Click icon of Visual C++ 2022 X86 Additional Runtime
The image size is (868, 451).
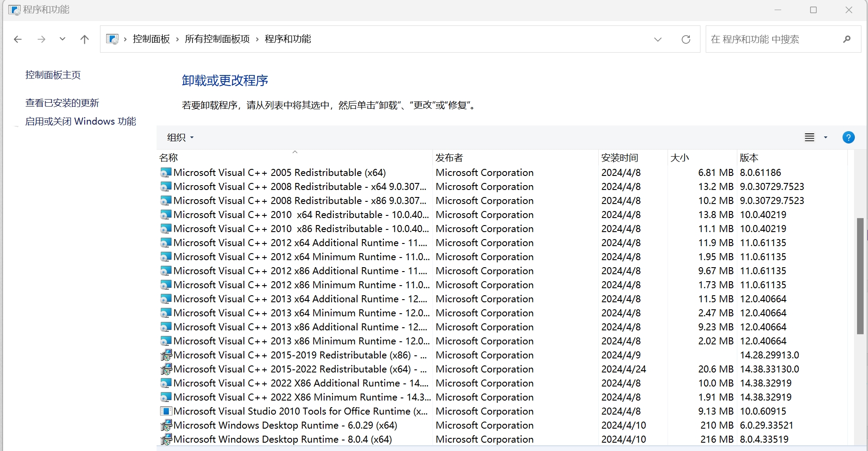[x=166, y=383]
